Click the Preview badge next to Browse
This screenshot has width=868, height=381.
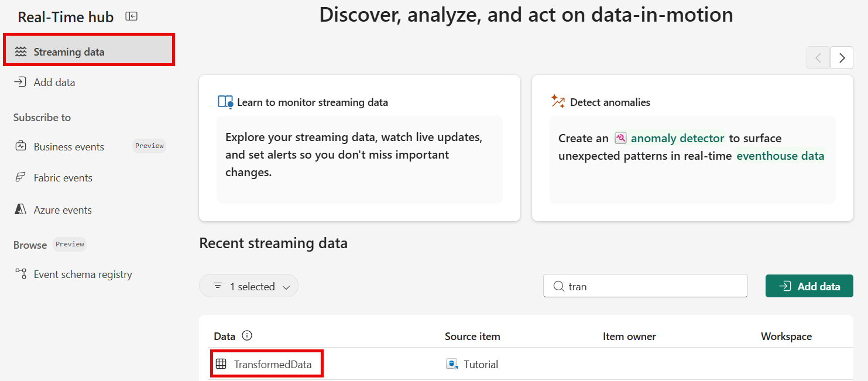click(70, 244)
